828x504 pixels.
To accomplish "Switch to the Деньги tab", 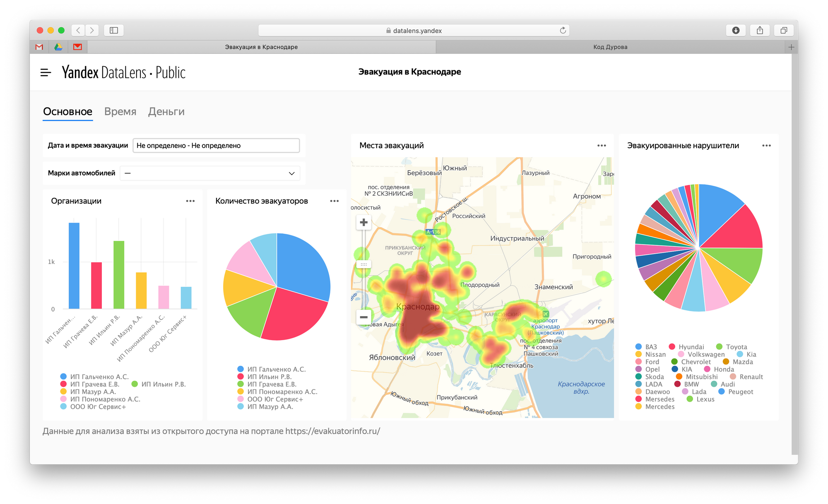I will [166, 112].
